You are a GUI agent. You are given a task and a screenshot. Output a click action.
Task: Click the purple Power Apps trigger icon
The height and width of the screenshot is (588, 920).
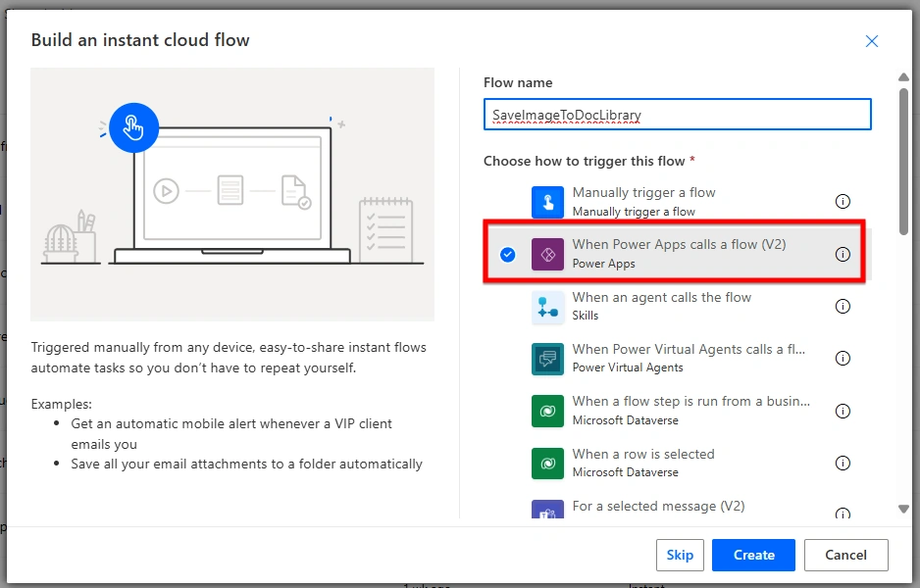[x=547, y=254]
